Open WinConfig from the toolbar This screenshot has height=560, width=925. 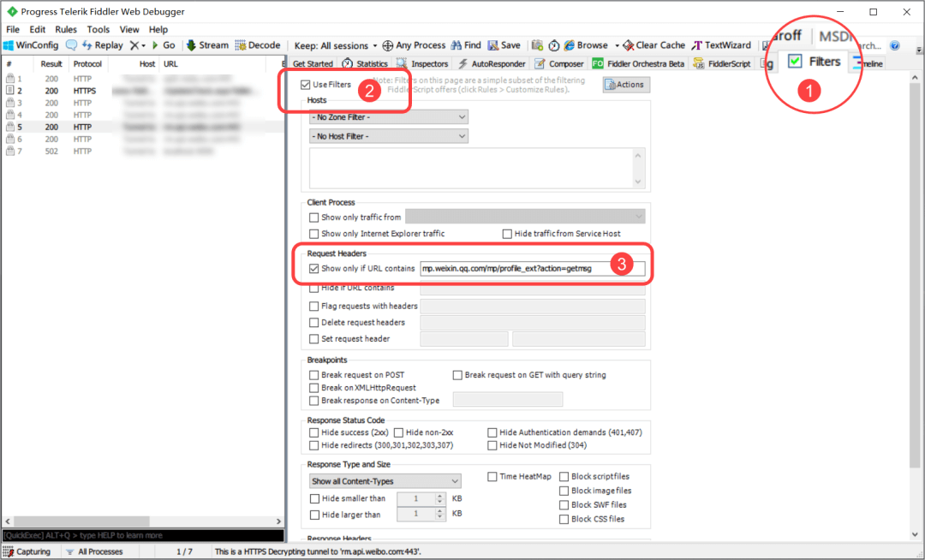click(32, 45)
